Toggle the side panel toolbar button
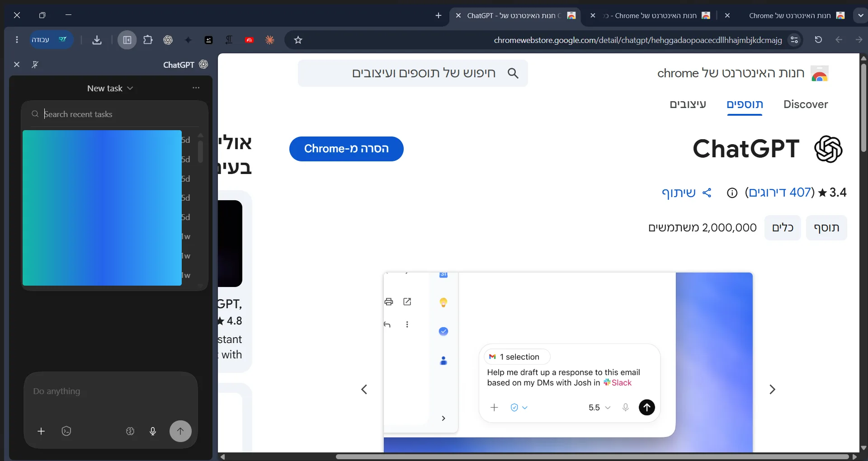 127,40
